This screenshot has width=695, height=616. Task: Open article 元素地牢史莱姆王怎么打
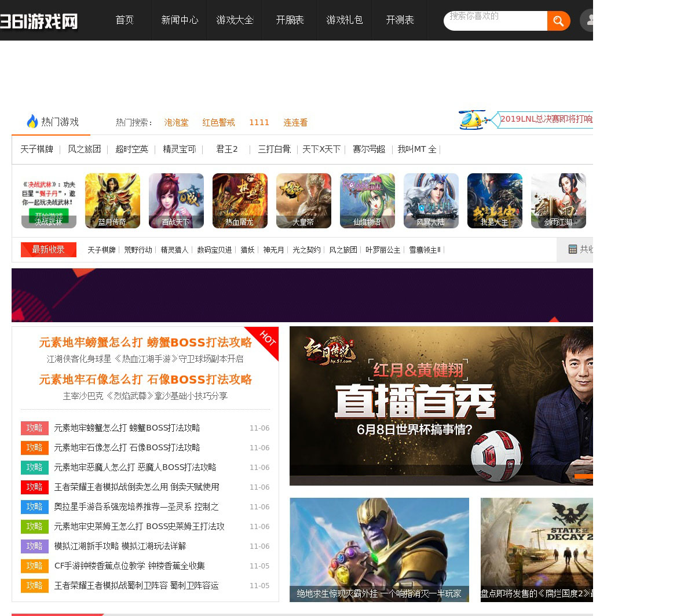point(139,526)
